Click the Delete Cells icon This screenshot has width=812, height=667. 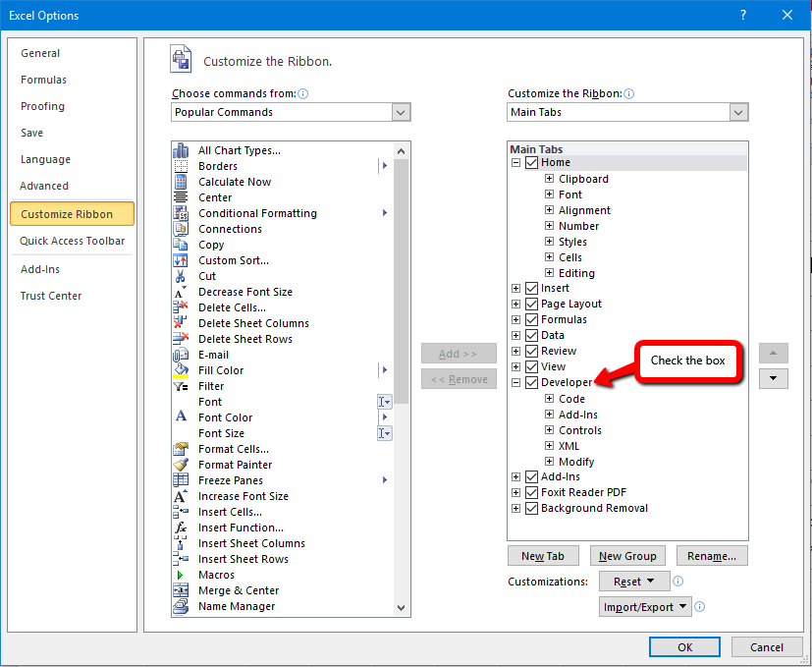181,307
